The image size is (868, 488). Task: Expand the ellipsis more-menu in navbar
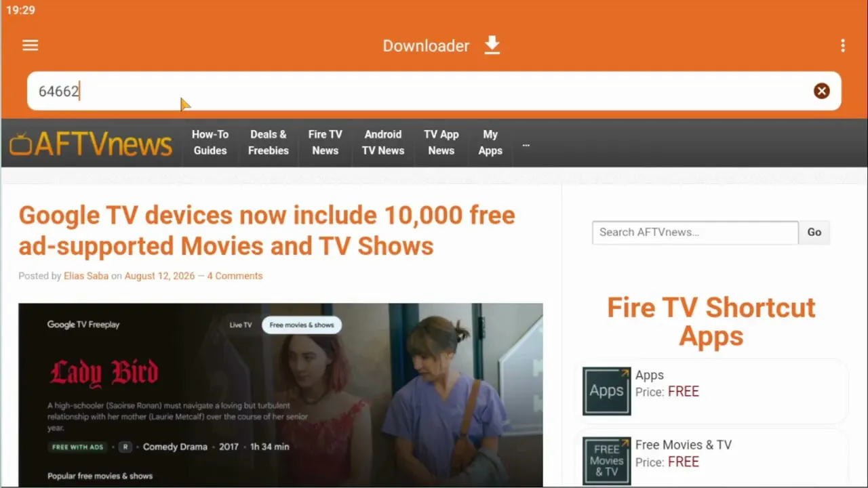click(526, 144)
